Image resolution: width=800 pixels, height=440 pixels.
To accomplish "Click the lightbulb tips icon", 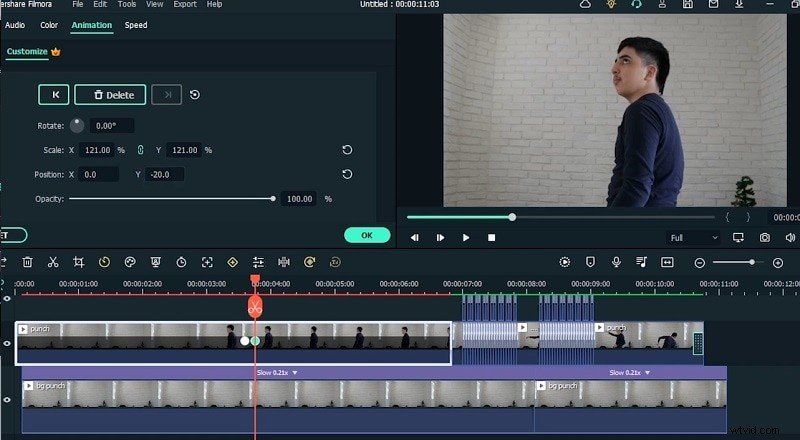I will (611, 4).
